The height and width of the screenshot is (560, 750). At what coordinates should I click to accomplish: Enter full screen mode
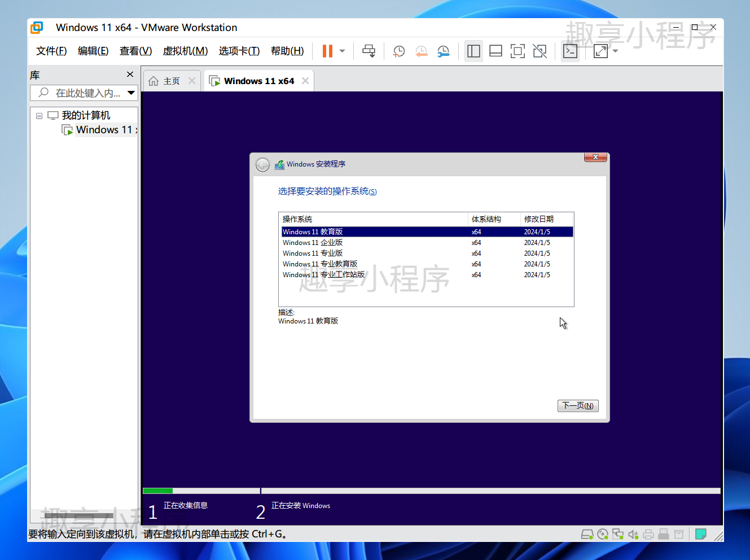(517, 51)
